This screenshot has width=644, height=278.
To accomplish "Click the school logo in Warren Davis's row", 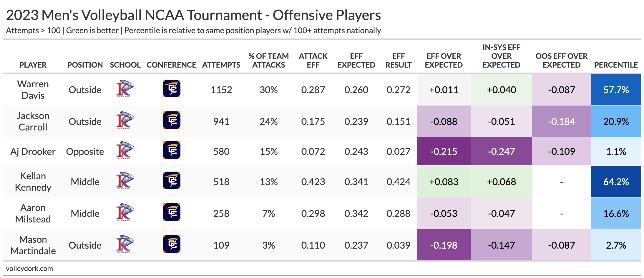I will click(125, 89).
